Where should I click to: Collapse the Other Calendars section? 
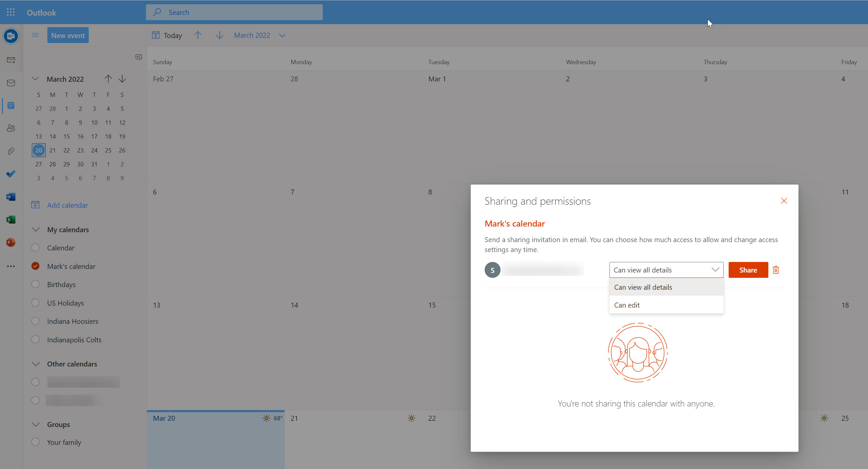36,363
